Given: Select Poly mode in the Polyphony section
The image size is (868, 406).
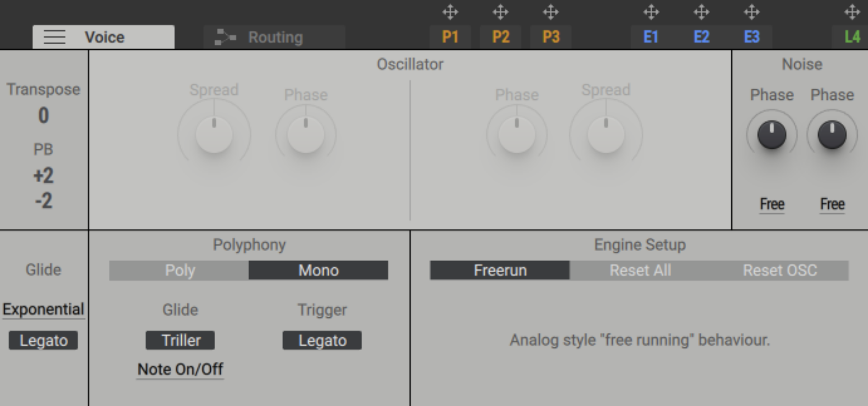Looking at the screenshot, I should [179, 270].
